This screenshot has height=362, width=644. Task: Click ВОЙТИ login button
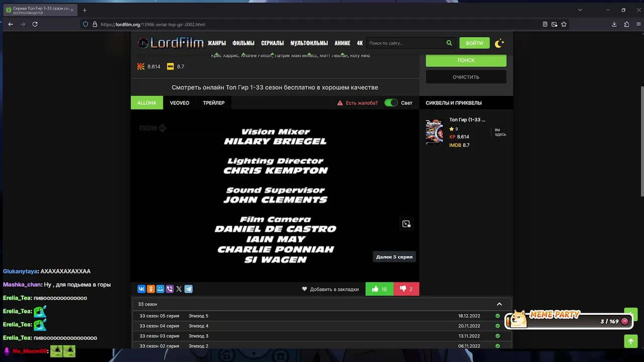474,43
